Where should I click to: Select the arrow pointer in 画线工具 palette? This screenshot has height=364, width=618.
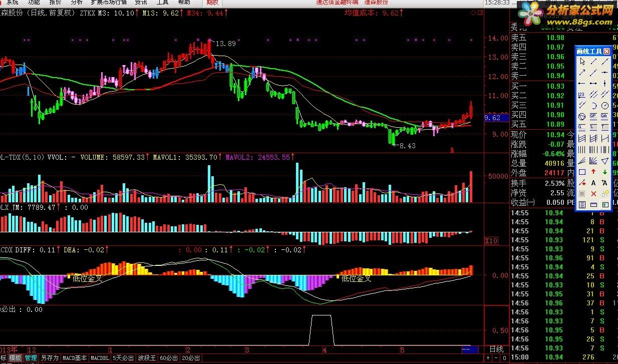582,62
